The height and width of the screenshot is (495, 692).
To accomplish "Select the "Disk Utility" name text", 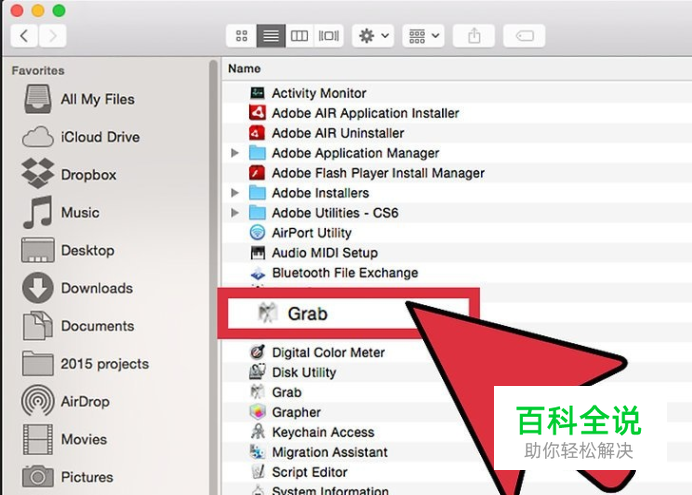I will click(304, 372).
